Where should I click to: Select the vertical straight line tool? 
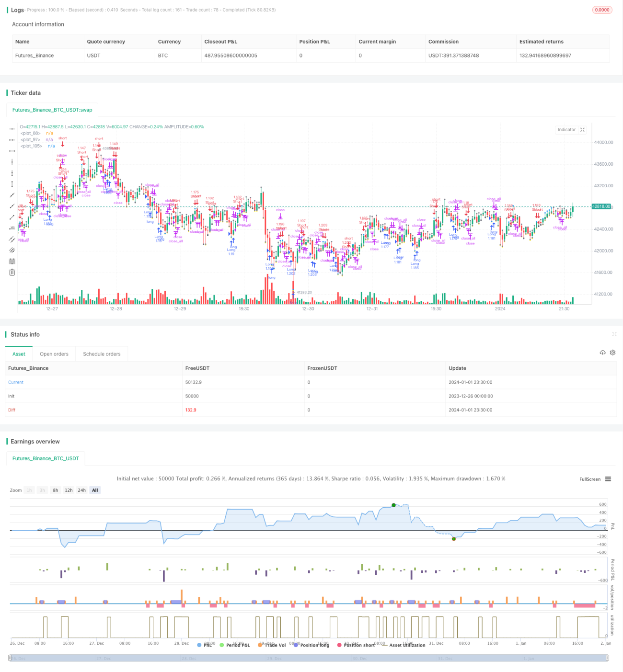point(12,162)
